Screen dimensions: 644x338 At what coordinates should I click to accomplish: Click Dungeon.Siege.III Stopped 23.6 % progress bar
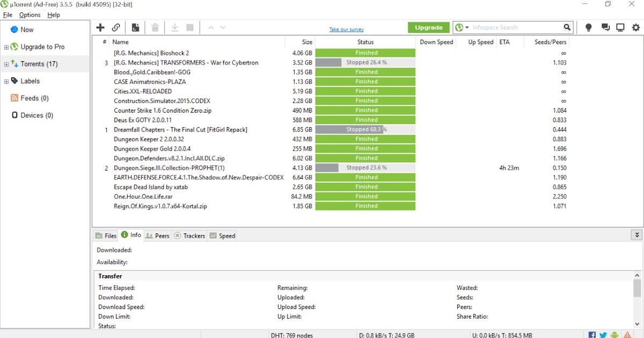click(365, 167)
